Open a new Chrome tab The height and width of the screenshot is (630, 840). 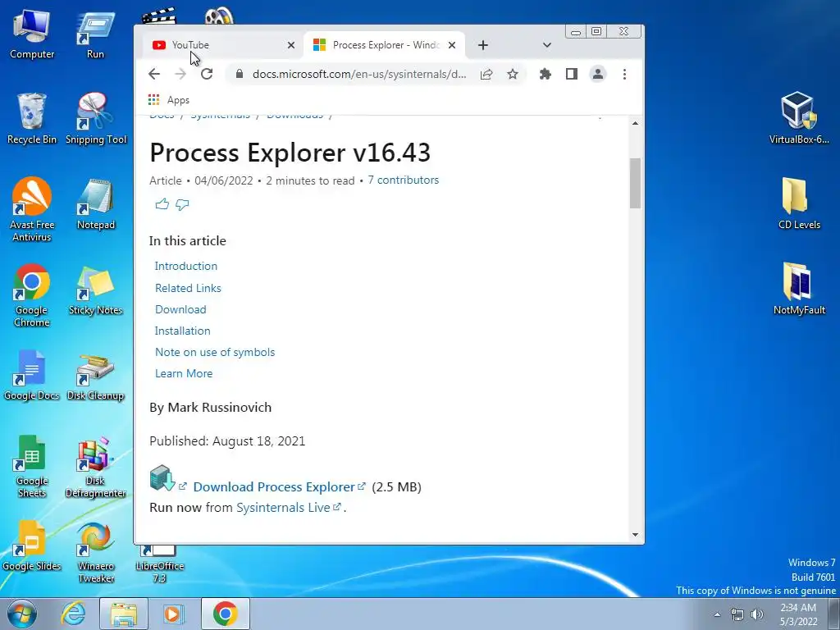pos(482,45)
